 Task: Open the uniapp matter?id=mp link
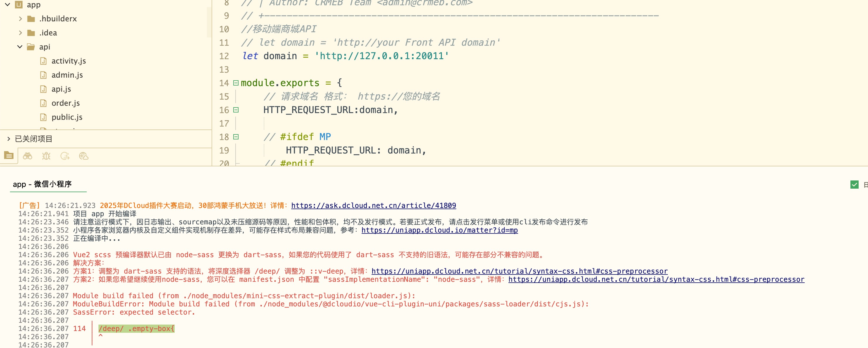(x=439, y=230)
